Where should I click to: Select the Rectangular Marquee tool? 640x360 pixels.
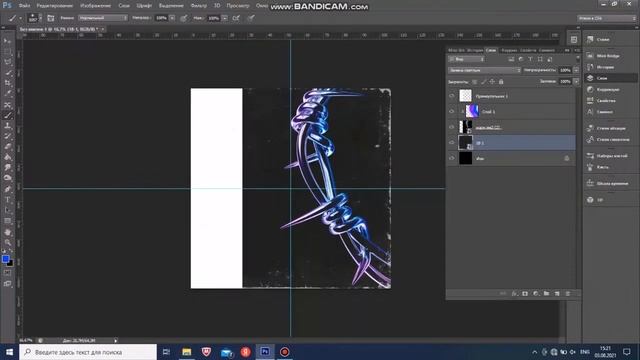coord(8,51)
